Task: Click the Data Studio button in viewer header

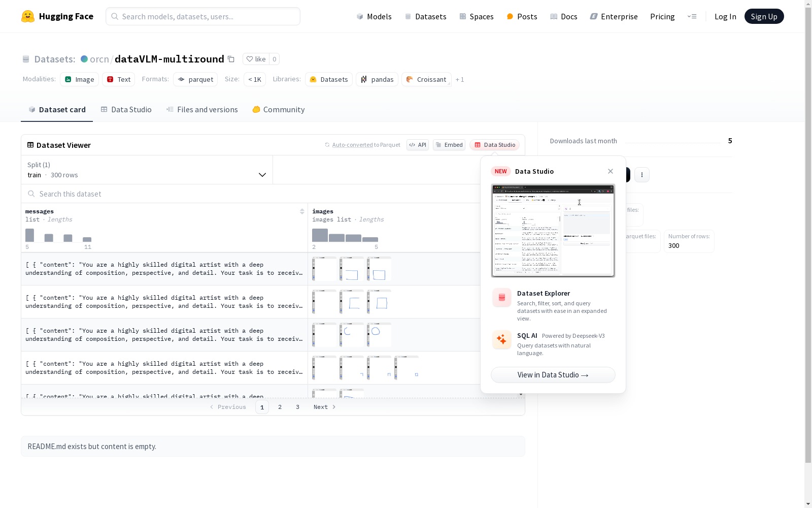Action: tap(494, 145)
